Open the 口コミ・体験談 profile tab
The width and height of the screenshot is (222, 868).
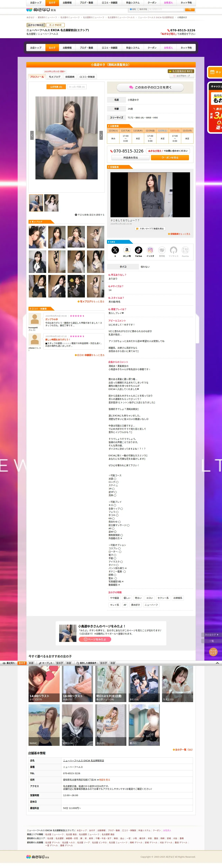coord(87,77)
